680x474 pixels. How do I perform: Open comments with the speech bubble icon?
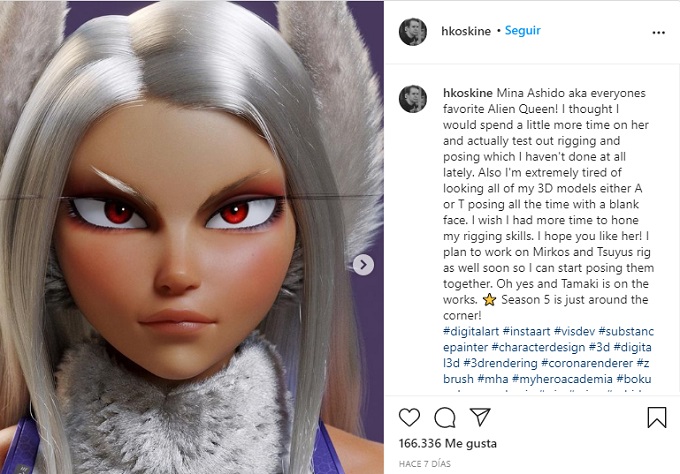[x=445, y=418]
